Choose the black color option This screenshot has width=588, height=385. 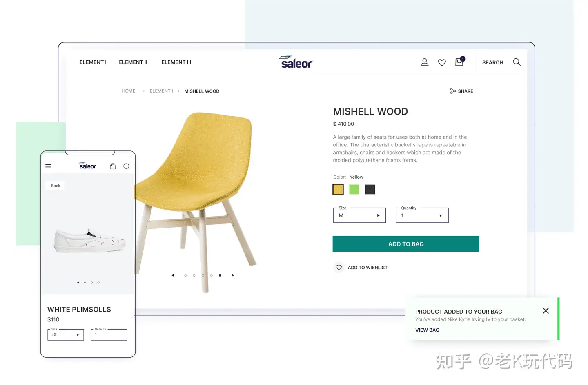370,189
